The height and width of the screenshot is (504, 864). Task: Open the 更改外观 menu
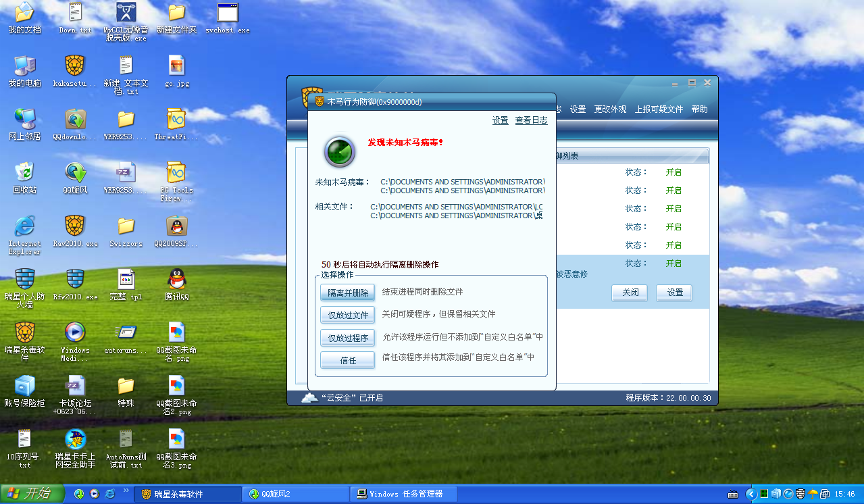tap(610, 109)
